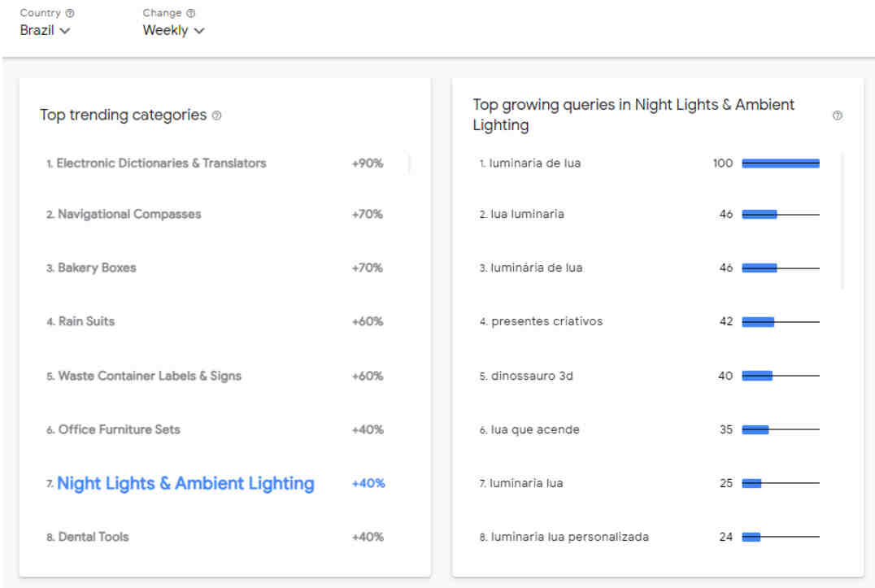The height and width of the screenshot is (588, 875).
Task: Click help icon next to Change label
Action: coord(191,14)
